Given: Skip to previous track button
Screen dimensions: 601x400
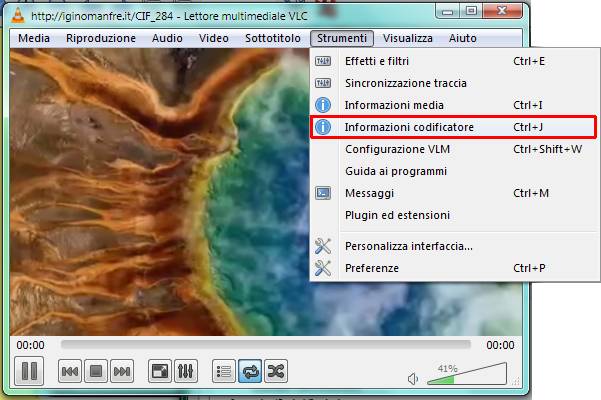Looking at the screenshot, I should pyautogui.click(x=70, y=371).
